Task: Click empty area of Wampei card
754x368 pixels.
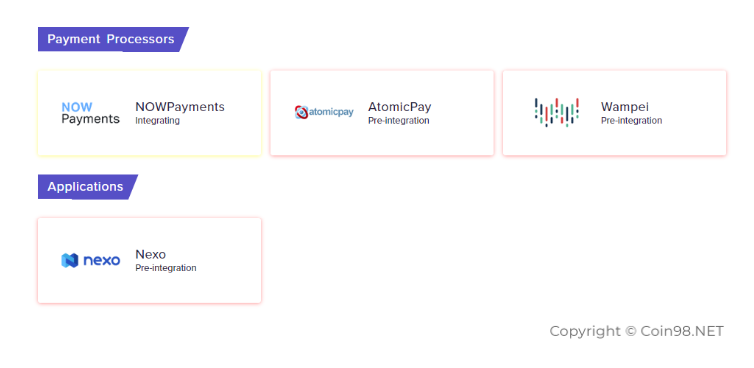Action: 692,140
